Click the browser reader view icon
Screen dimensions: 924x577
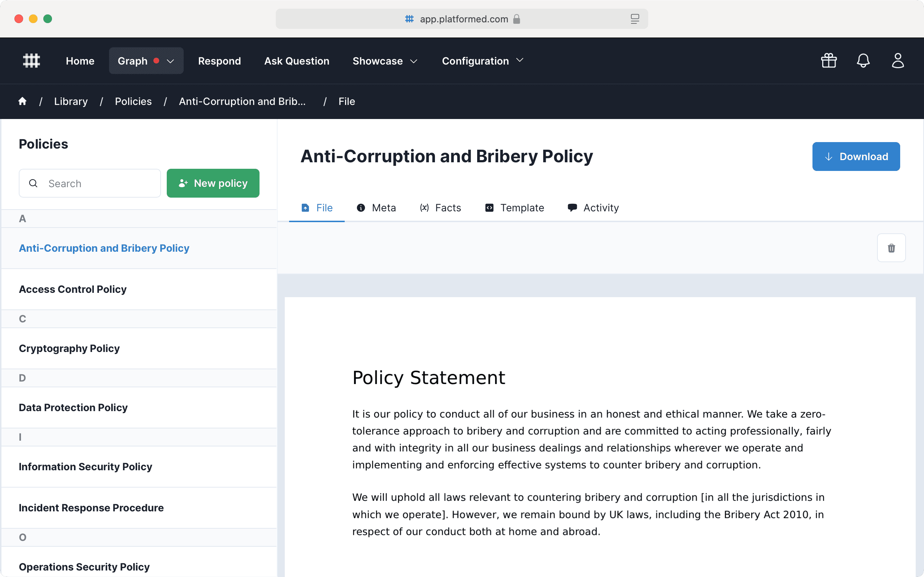click(x=635, y=19)
